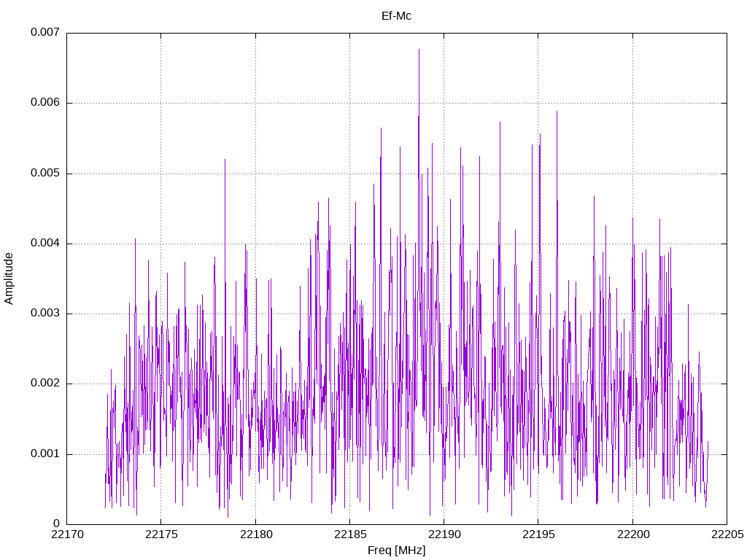Click the y-axis tick value 0.005

[x=45, y=173]
